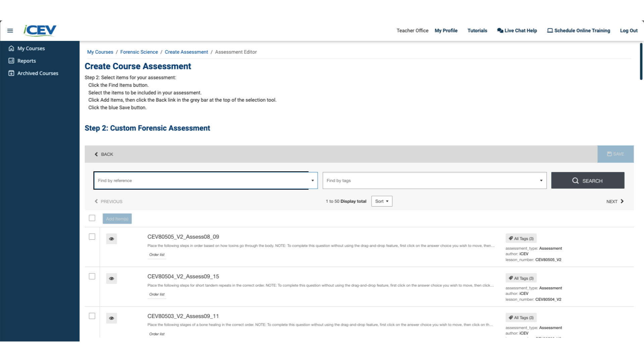The height and width of the screenshot is (362, 644).
Task: Go to the Previous page of items
Action: coord(108,201)
